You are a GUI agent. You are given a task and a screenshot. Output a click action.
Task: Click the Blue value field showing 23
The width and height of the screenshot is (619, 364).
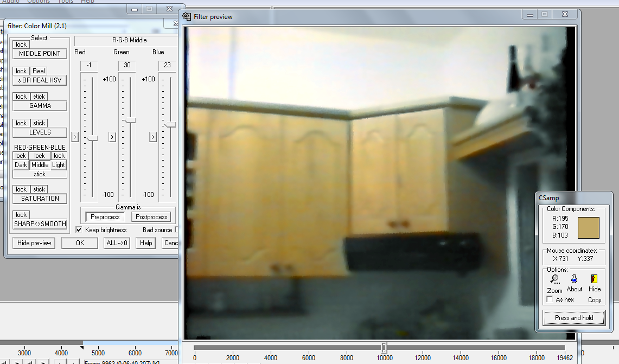pos(168,65)
